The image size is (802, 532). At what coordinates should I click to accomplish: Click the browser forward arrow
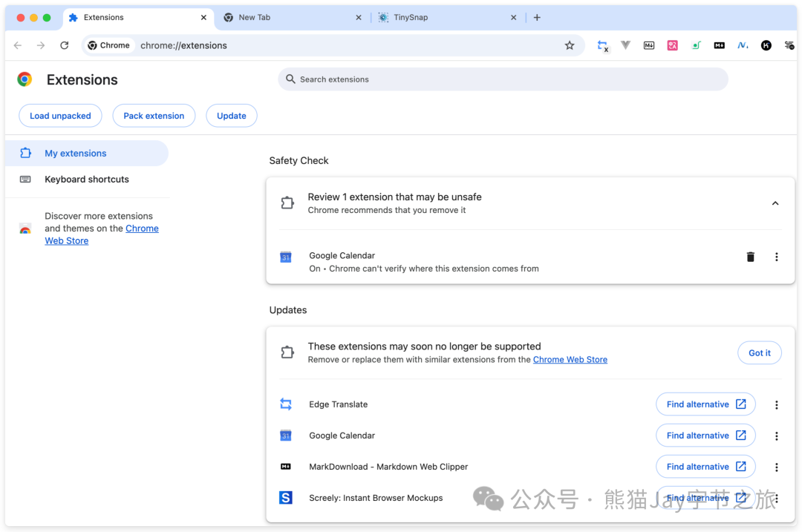tap(41, 45)
